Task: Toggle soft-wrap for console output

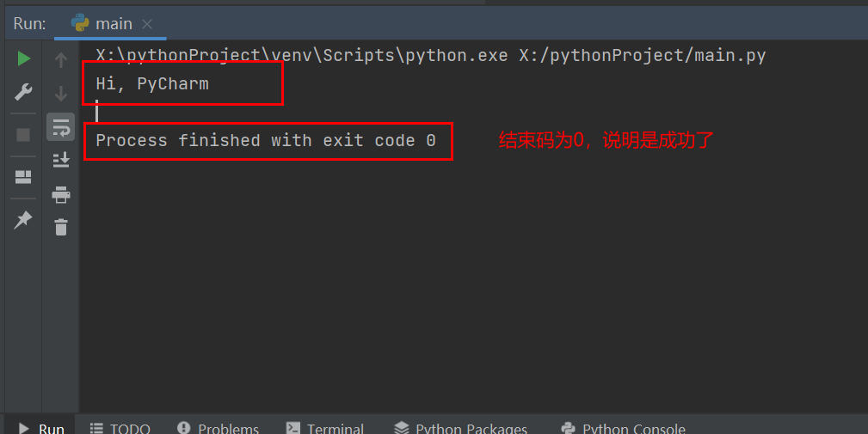Action: 60,127
